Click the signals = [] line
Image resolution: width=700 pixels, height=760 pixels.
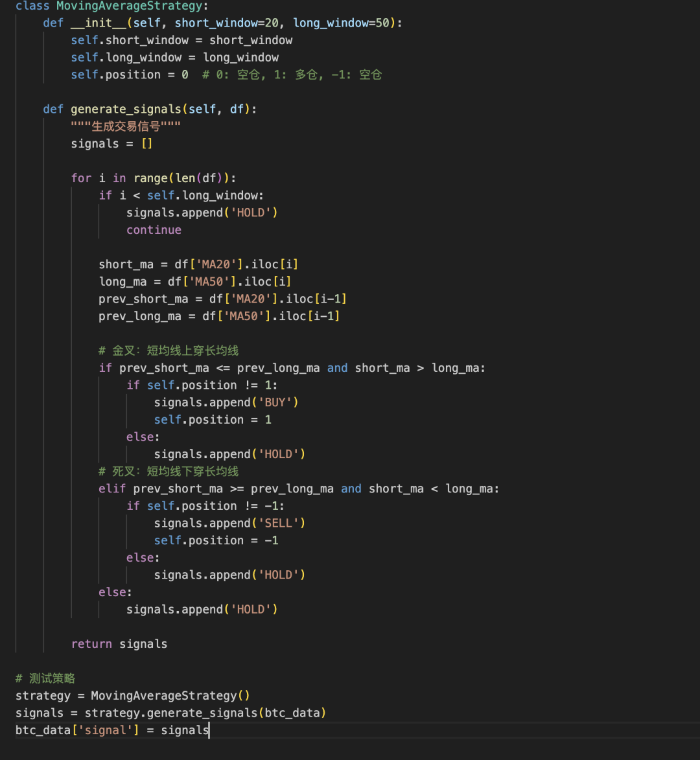click(111, 144)
